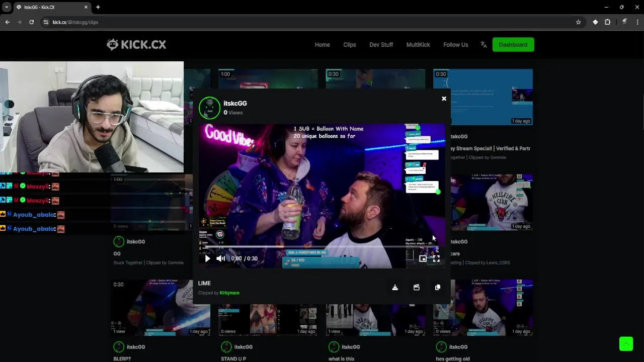This screenshot has height=362, width=644.
Task: Click the 'GG' clip title
Action: [117, 254]
